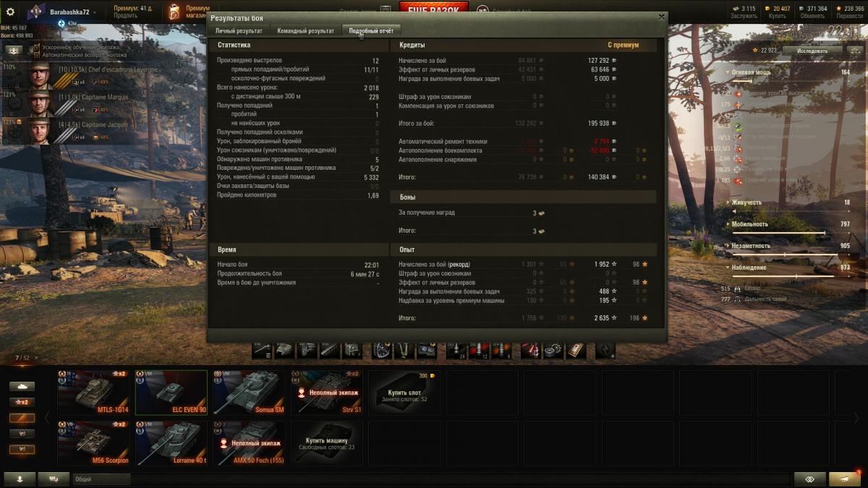868x488 pixels.
Task: Click the crew operations button above crew list
Action: [x=14, y=51]
